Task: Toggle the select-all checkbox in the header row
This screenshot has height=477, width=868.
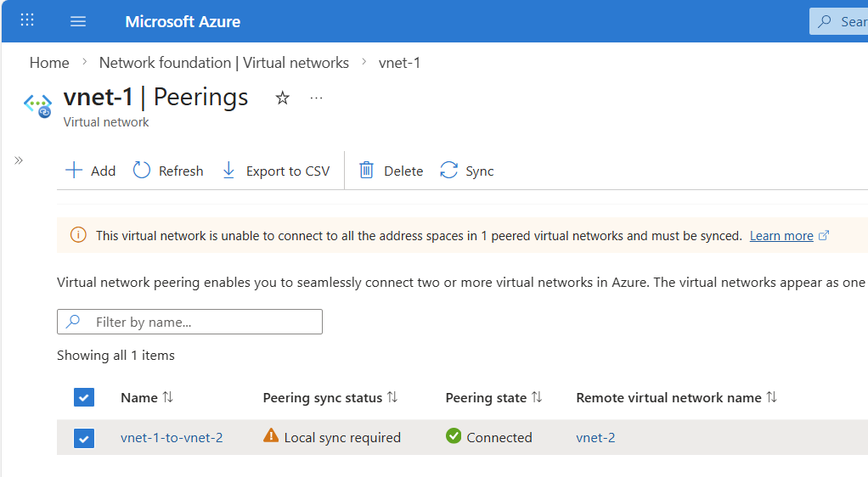Action: [x=84, y=397]
